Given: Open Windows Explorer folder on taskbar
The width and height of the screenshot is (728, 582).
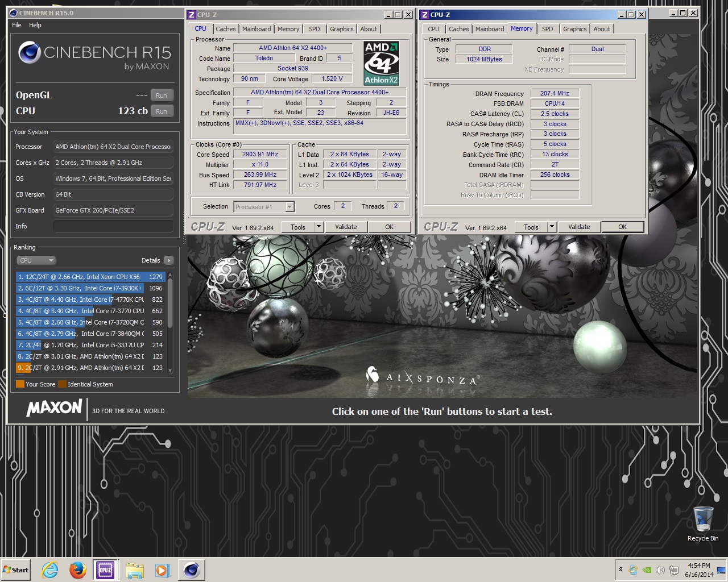Looking at the screenshot, I should click(135, 570).
